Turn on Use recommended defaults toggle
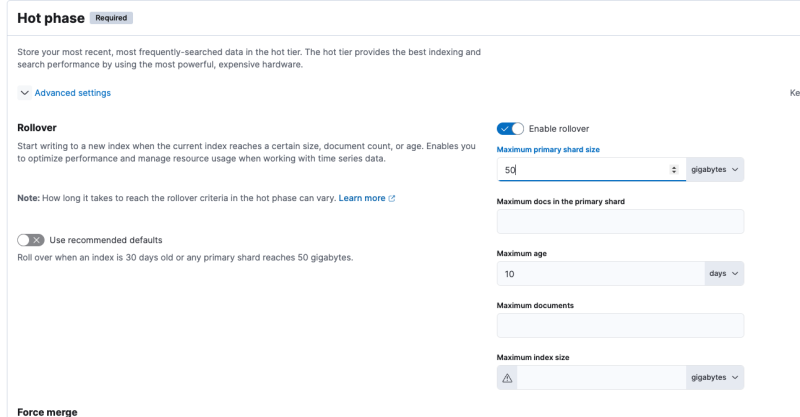 tap(31, 240)
